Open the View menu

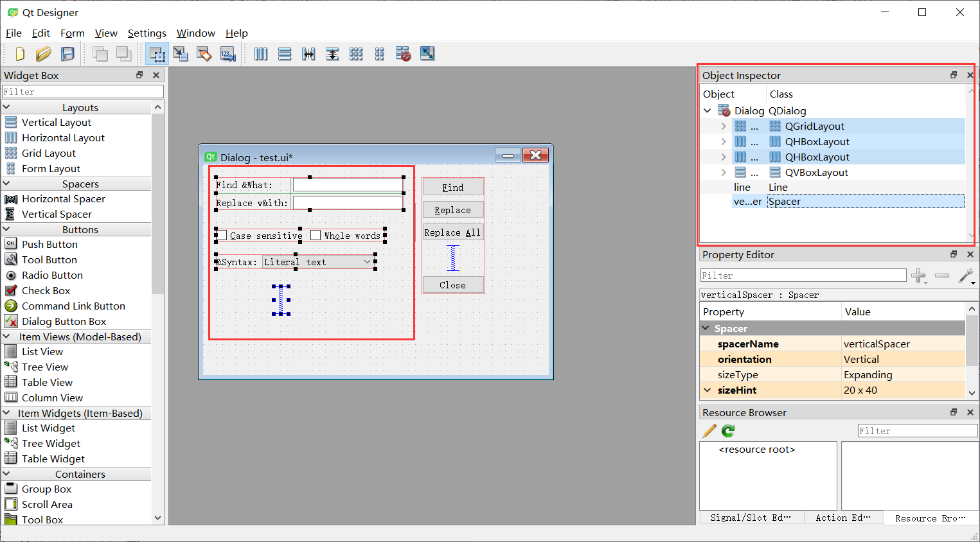coord(106,33)
